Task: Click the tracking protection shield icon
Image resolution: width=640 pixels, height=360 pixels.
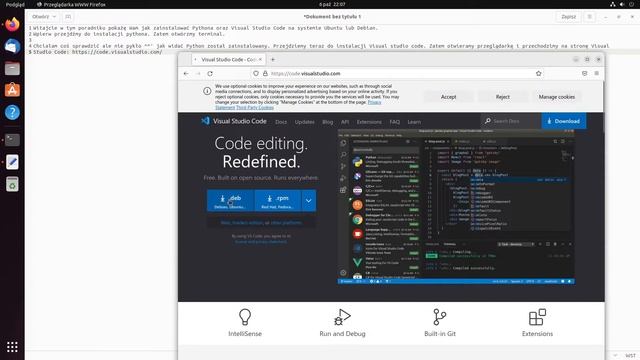Action: coord(256,73)
